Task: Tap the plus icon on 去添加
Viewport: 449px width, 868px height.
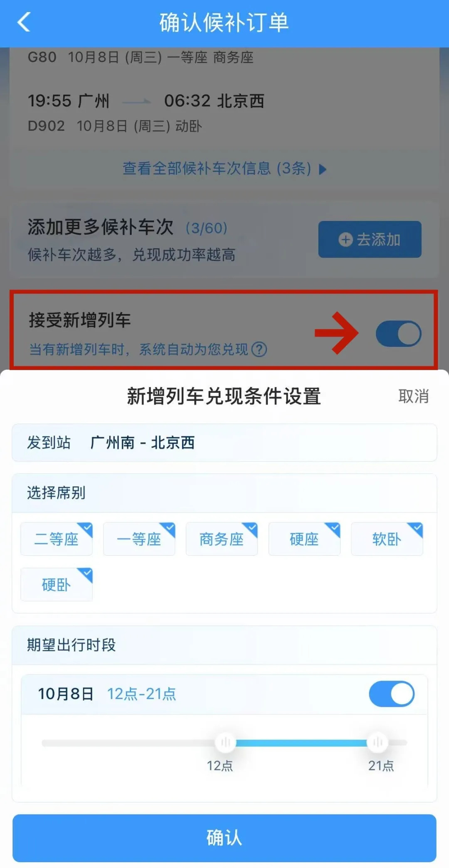Action: 345,240
